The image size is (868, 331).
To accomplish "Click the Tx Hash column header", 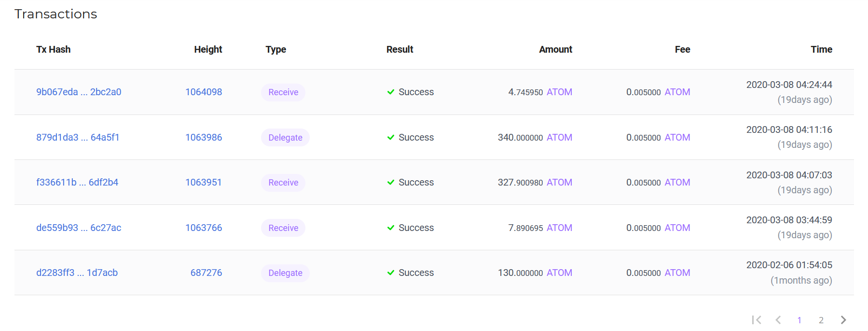I will click(x=54, y=49).
